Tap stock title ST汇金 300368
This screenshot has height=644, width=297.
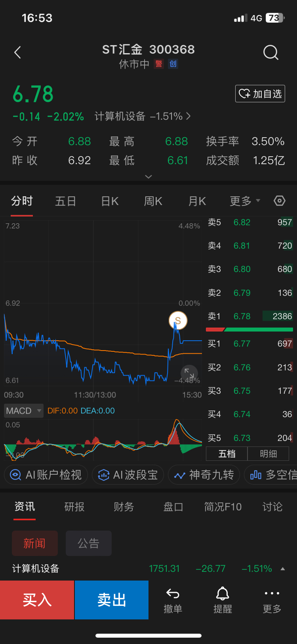(x=148, y=49)
